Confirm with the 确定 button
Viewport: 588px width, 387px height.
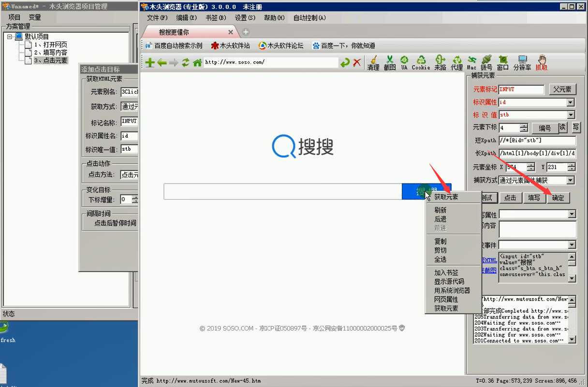(x=558, y=198)
